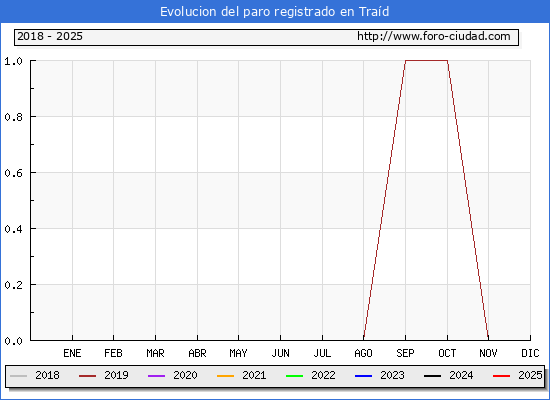Select the 2021 legend label
This screenshot has height=400, width=550.
click(x=254, y=375)
